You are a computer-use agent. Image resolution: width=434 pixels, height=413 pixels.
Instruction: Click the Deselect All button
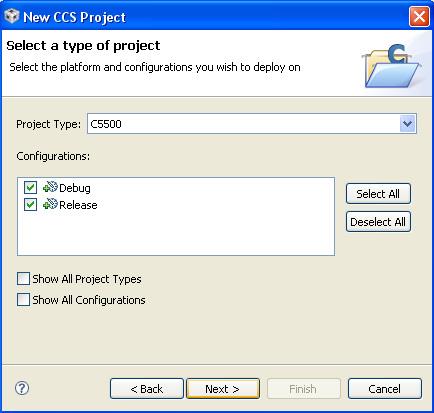tap(378, 222)
